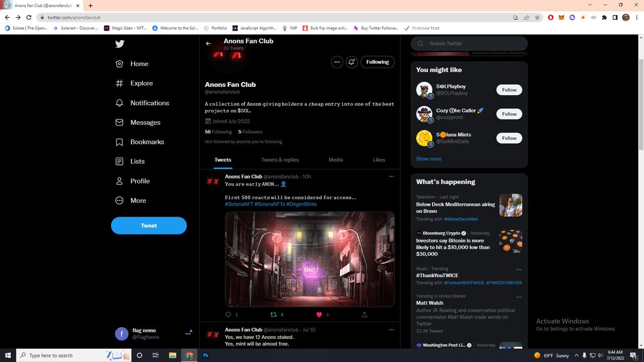Click the Twitter bird logo
Screen dimensions: 644x362
(x=120, y=44)
